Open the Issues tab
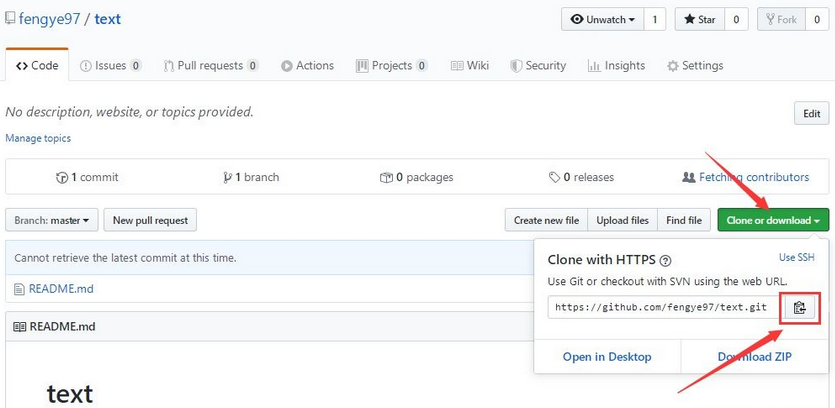Screen dimensions: 835x408 (x=111, y=66)
